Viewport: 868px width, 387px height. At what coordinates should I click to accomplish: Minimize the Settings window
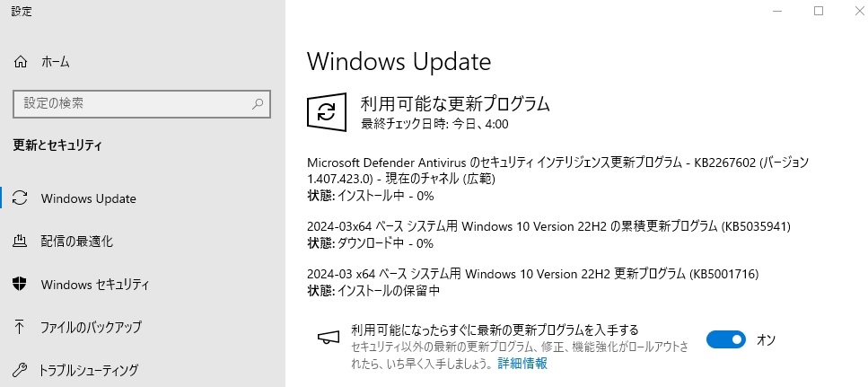coord(776,11)
